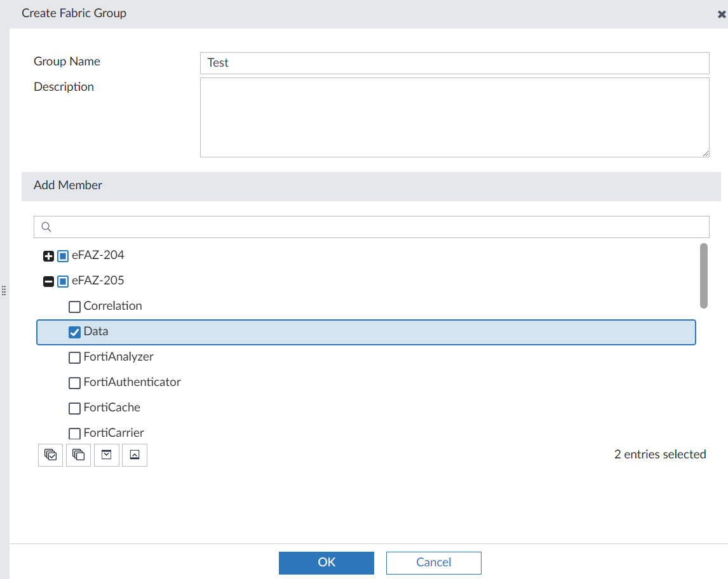The height and width of the screenshot is (579, 728).
Task: Collapse the eFAZ-205 tree using minus icon
Action: (48, 281)
